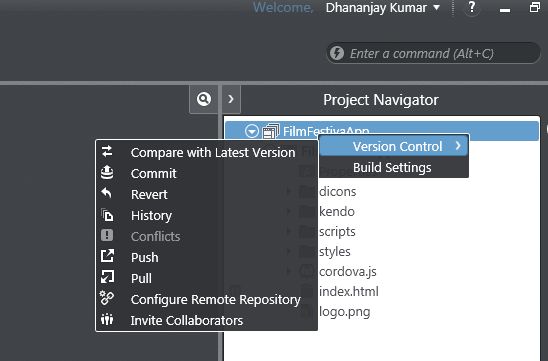Select the kendo folder

click(x=337, y=211)
